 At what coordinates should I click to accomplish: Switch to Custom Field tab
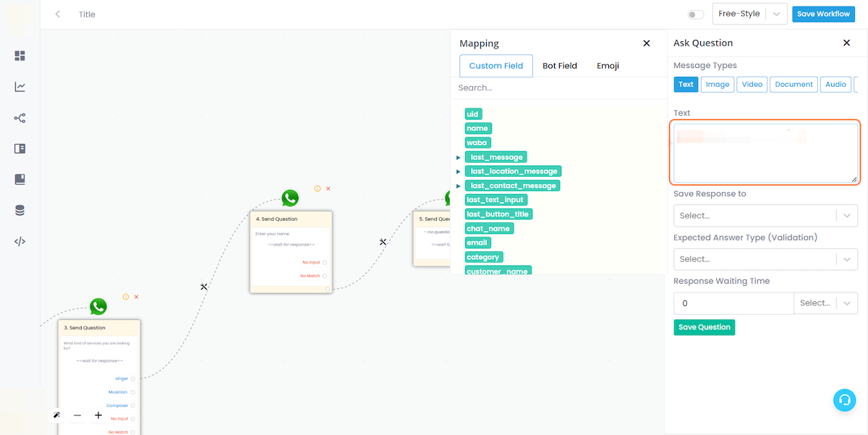[x=496, y=66]
